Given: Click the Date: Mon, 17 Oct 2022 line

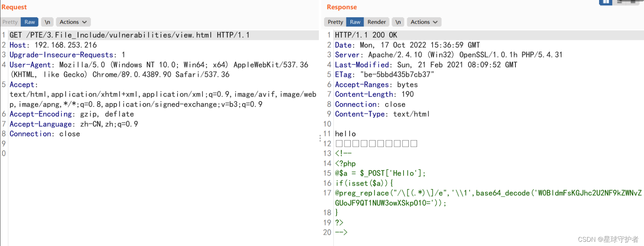Looking at the screenshot, I should click(x=407, y=45).
